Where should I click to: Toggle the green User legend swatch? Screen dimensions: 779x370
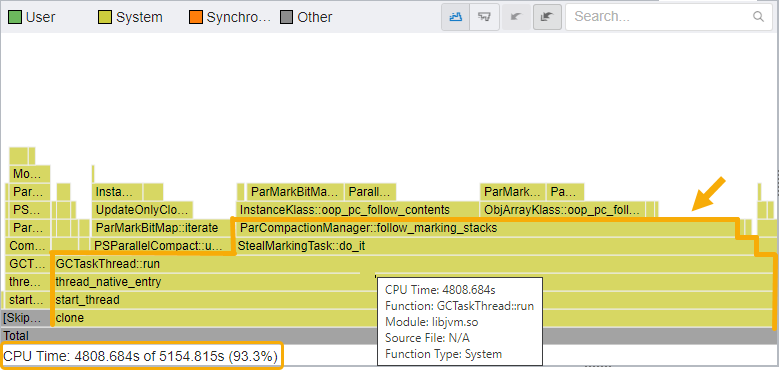(15, 17)
